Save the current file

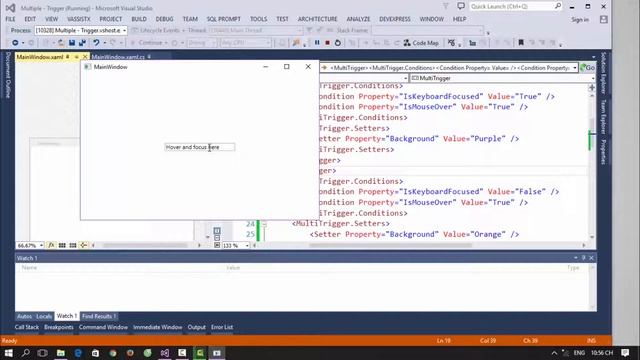coord(72,42)
